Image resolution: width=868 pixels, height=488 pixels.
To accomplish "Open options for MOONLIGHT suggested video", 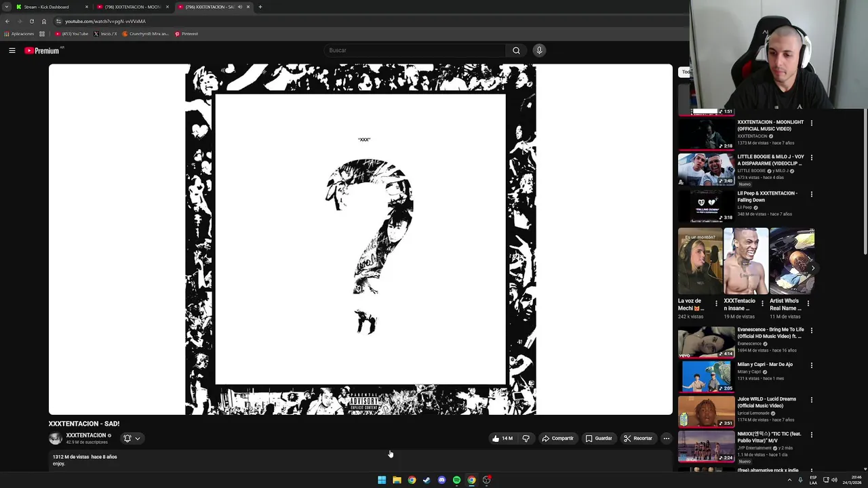I will pos(811,123).
